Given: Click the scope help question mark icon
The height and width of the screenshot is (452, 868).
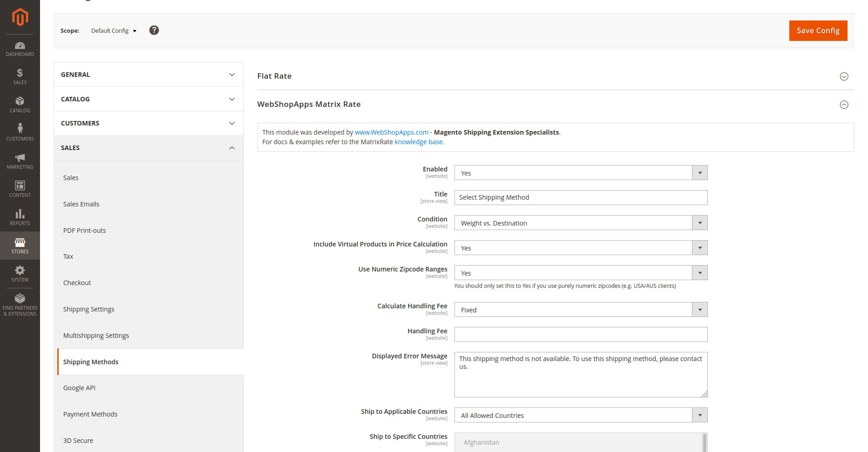Looking at the screenshot, I should click(154, 30).
